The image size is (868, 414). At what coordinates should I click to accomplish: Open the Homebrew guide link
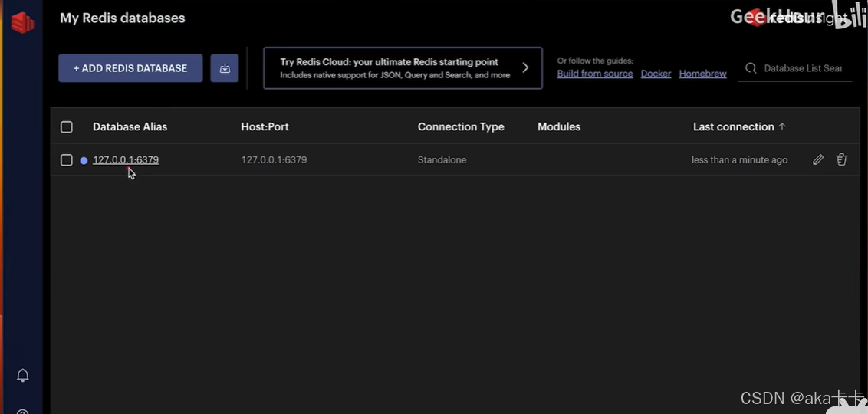pos(702,74)
